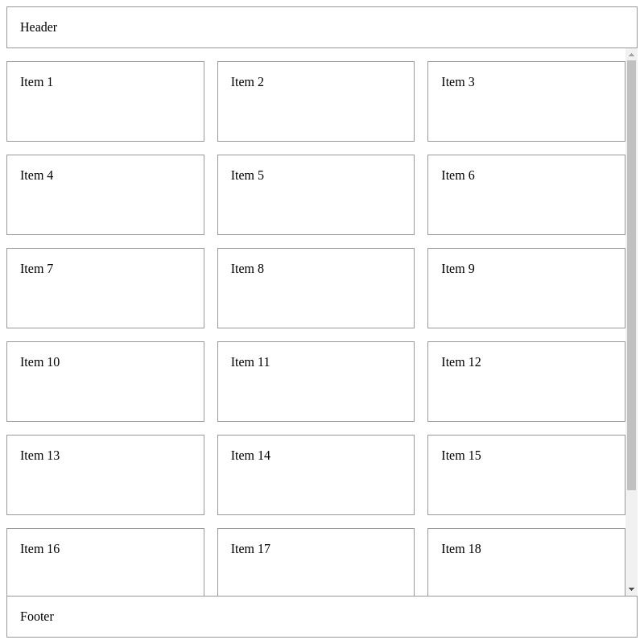
Task: Select the Item 11 card
Action: coord(316,382)
